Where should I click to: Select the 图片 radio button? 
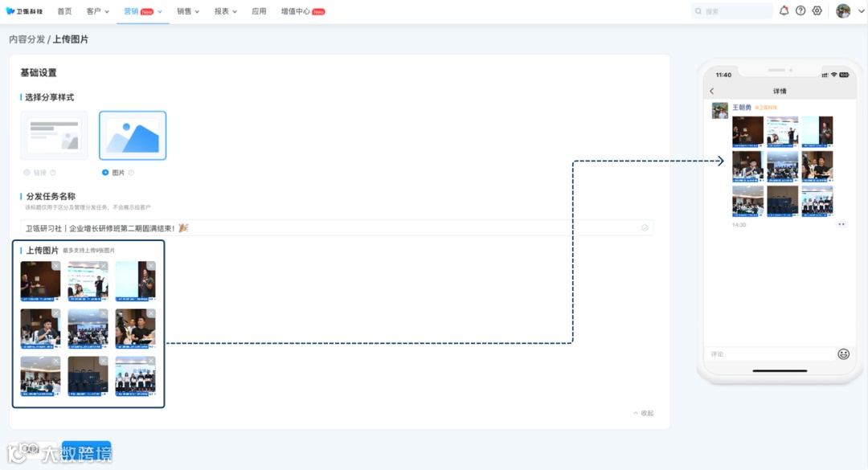(x=105, y=173)
